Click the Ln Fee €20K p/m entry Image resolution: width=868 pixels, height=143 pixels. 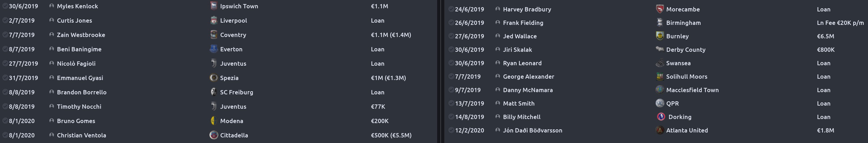coord(840,23)
